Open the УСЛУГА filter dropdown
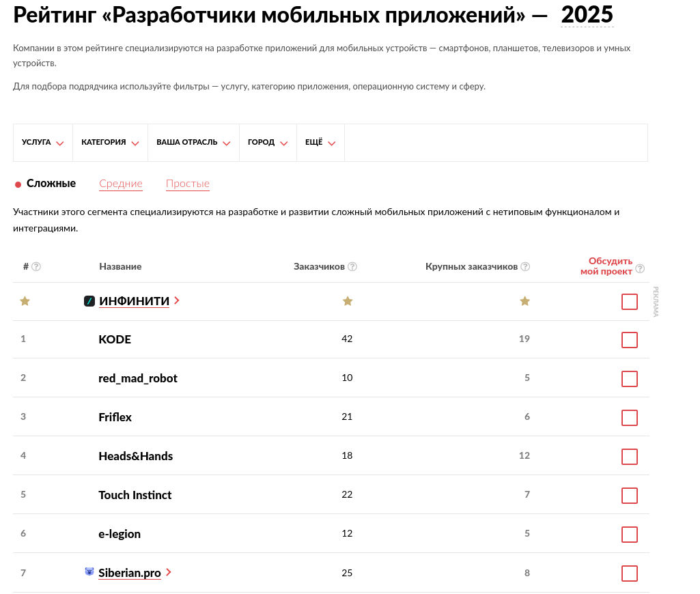Image resolution: width=700 pixels, height=594 pixels. [42, 143]
